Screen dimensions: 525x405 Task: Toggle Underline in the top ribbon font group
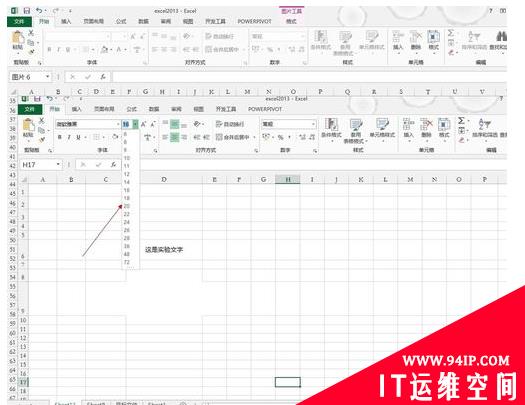tap(68, 50)
